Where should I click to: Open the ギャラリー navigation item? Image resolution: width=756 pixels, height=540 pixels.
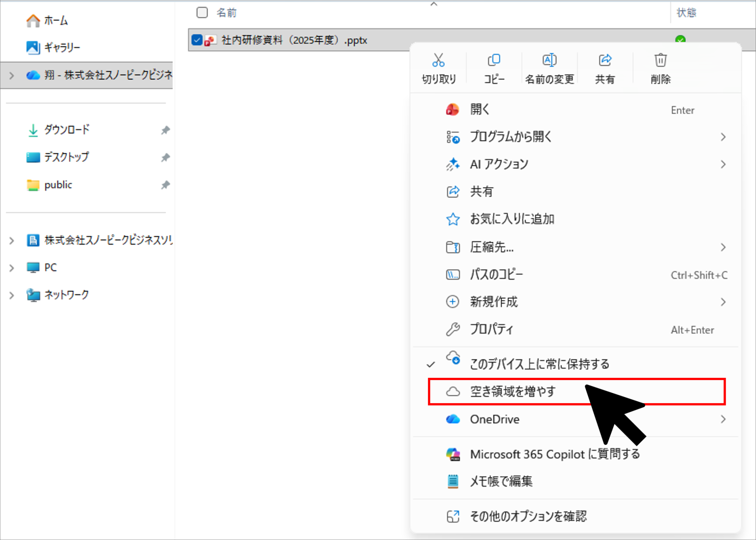pos(62,47)
